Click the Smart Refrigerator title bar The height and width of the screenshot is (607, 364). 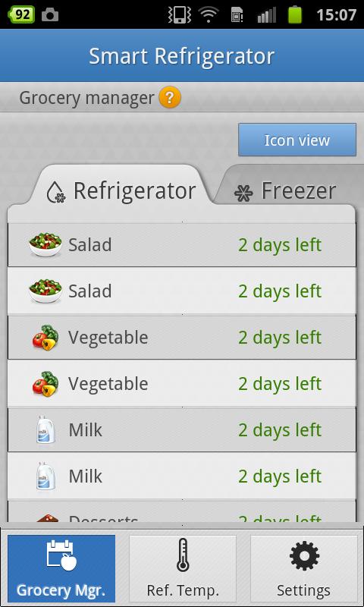(182, 55)
